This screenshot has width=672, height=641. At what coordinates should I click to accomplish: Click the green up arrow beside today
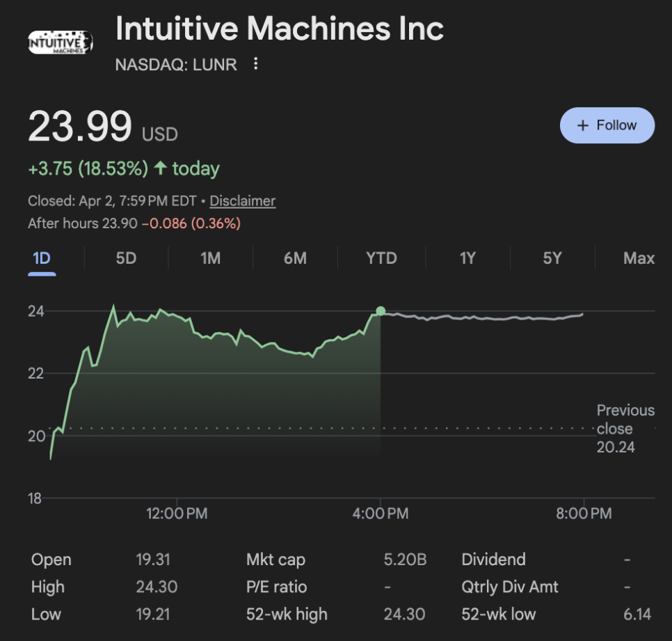point(161,168)
